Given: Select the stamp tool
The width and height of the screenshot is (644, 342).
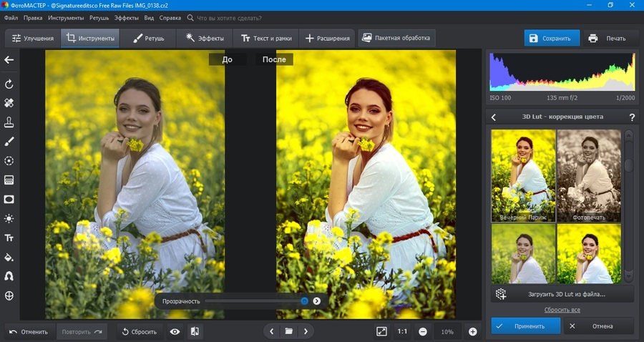Looking at the screenshot, I should click(9, 122).
